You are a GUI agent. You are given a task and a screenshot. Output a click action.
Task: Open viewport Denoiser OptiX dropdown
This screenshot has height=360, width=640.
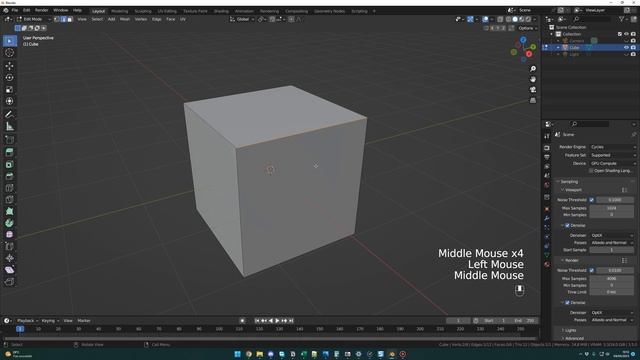612,236
